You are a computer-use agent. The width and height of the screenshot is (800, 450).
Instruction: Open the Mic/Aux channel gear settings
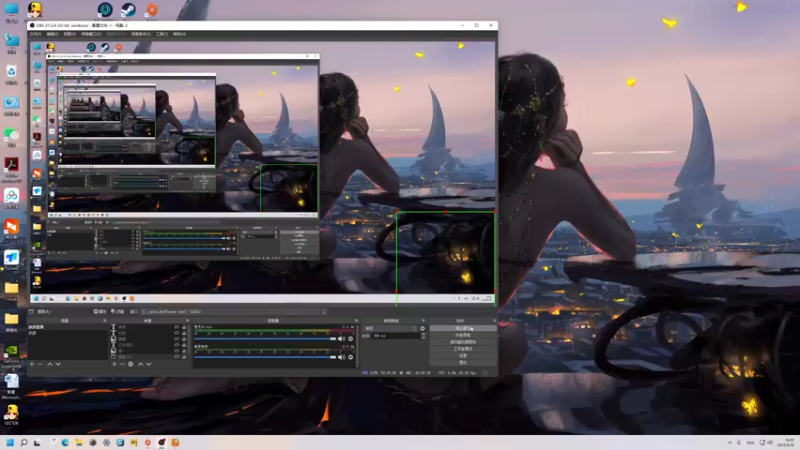tap(351, 339)
